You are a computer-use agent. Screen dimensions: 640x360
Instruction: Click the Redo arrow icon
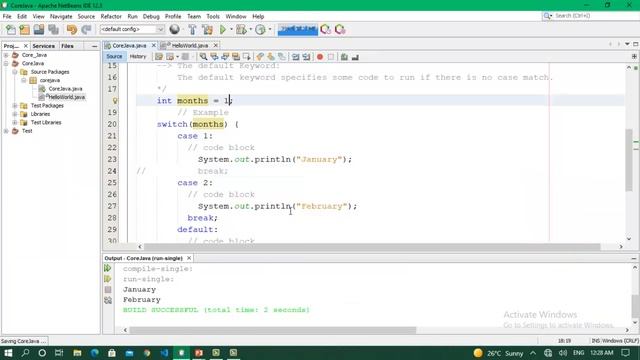(86, 29)
